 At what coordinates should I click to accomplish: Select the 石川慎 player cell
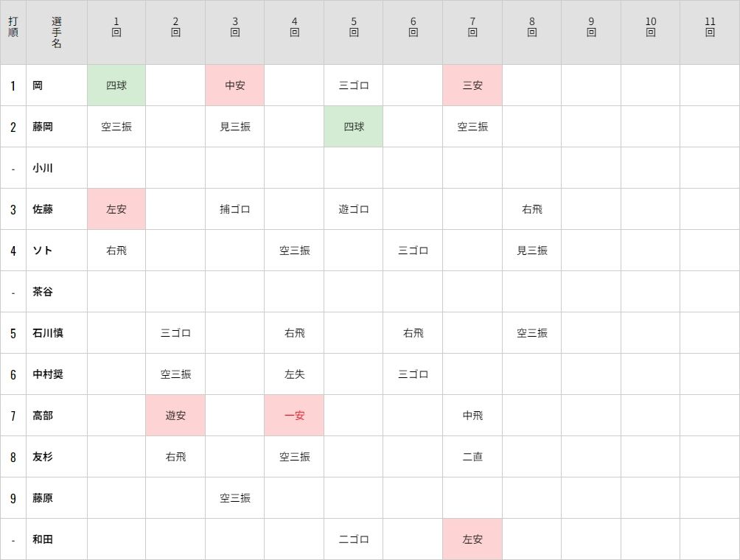(48, 333)
